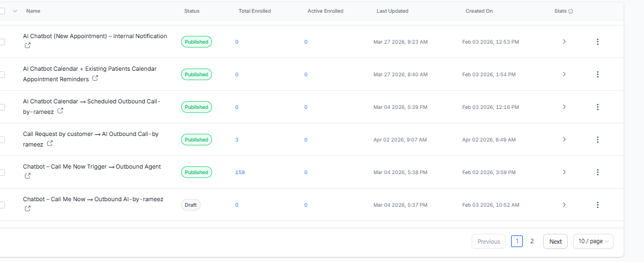This screenshot has height=262, width=644.
Task: Open three-dot menu for Existing Patients Calendar row
Action: [597, 74]
